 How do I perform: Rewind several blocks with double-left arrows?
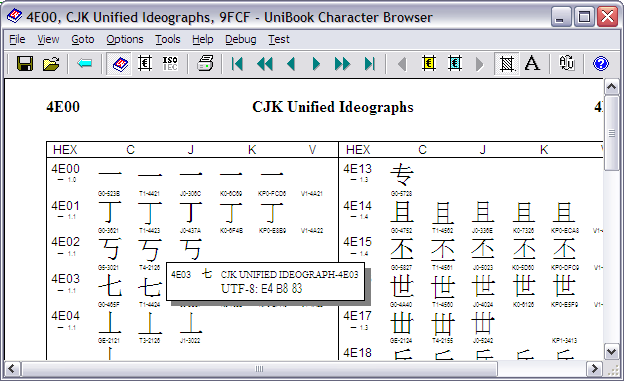tap(265, 64)
